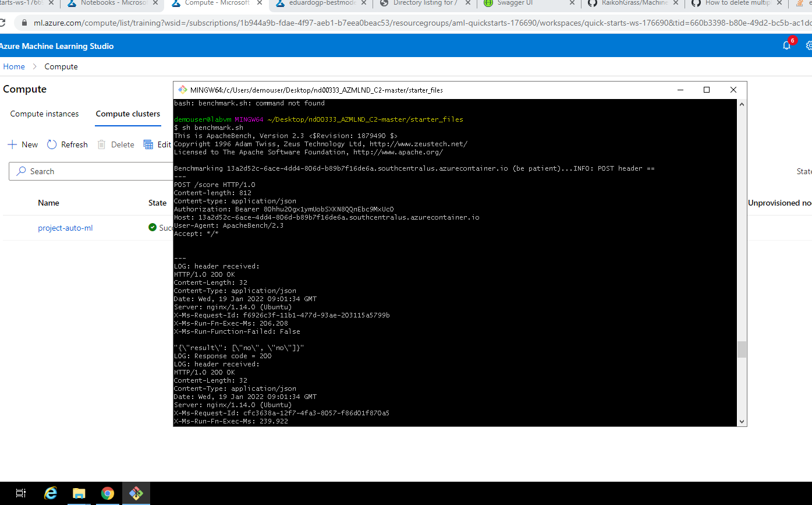
Task: Click the 'command not found' line in terminal
Action: (250, 103)
